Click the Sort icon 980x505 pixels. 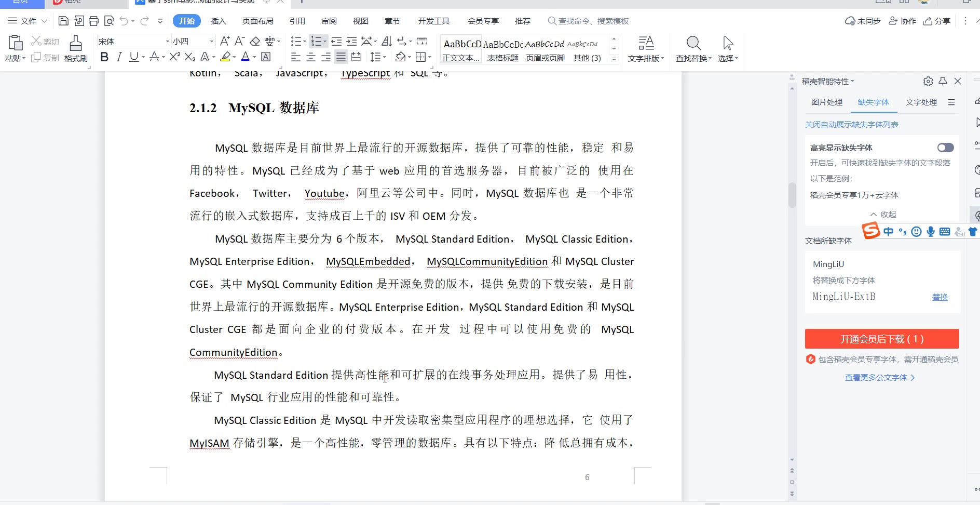387,41
